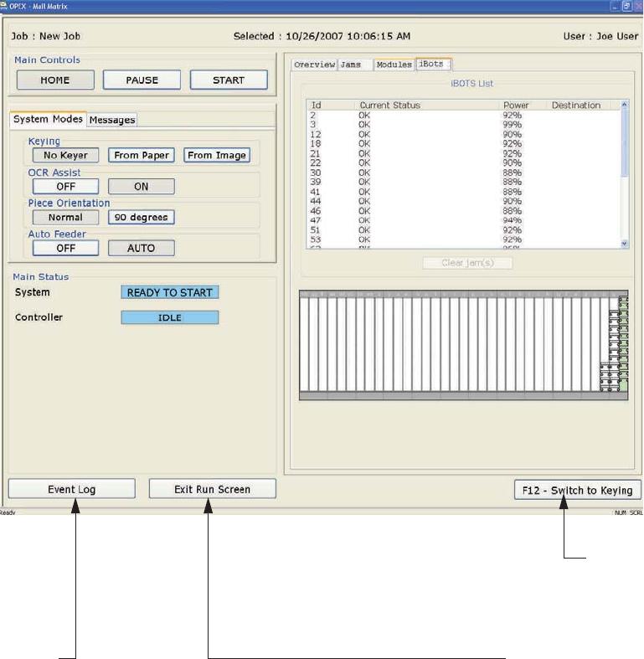Select iBot row with Id 2
Screen dimensions: 644x659
click(x=464, y=116)
